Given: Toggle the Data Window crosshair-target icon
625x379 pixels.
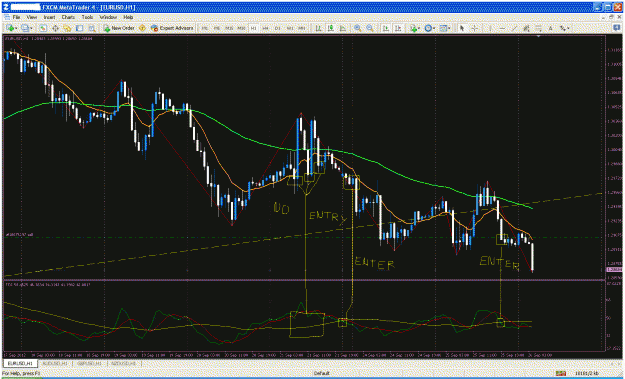Looking at the screenshot, I should [x=55, y=28].
